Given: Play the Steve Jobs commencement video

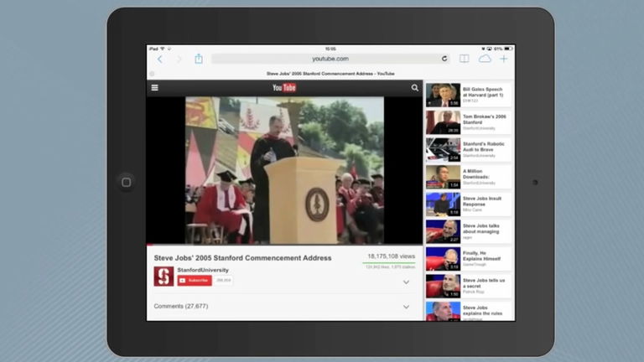Looking at the screenshot, I should pos(284,170).
